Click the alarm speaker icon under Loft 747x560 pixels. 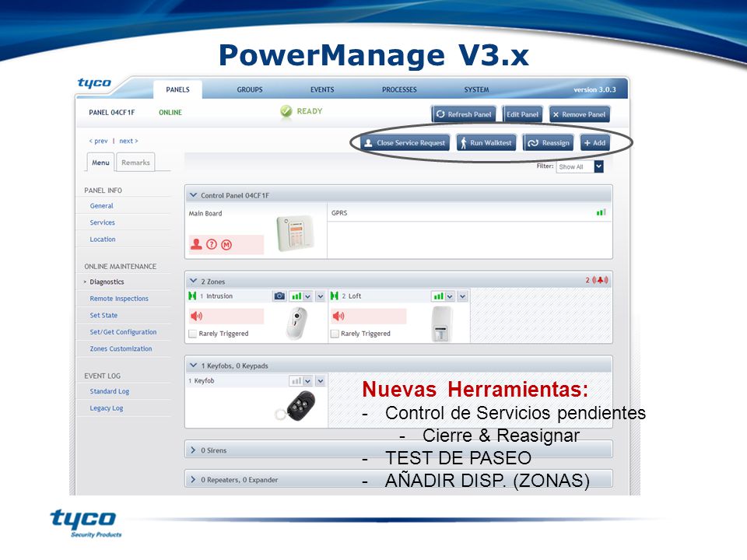pos(338,316)
